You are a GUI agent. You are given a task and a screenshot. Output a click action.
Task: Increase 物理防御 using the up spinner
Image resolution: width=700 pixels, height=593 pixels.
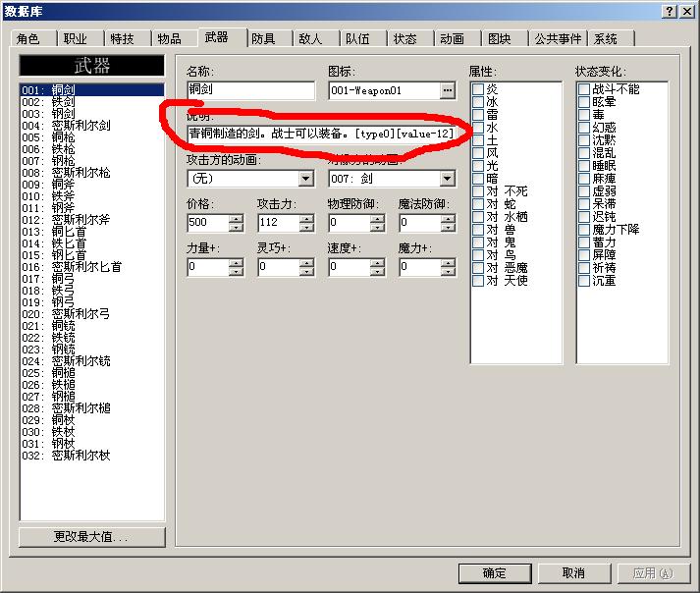click(377, 218)
